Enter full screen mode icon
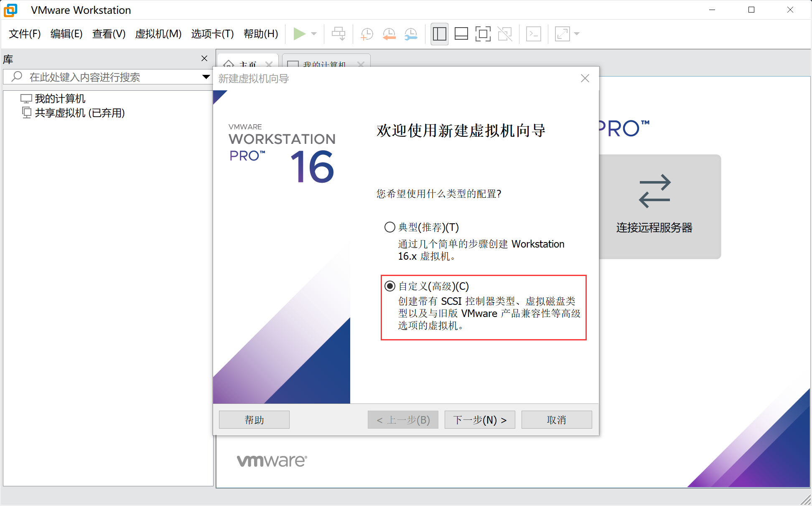The image size is (812, 506). click(x=483, y=34)
